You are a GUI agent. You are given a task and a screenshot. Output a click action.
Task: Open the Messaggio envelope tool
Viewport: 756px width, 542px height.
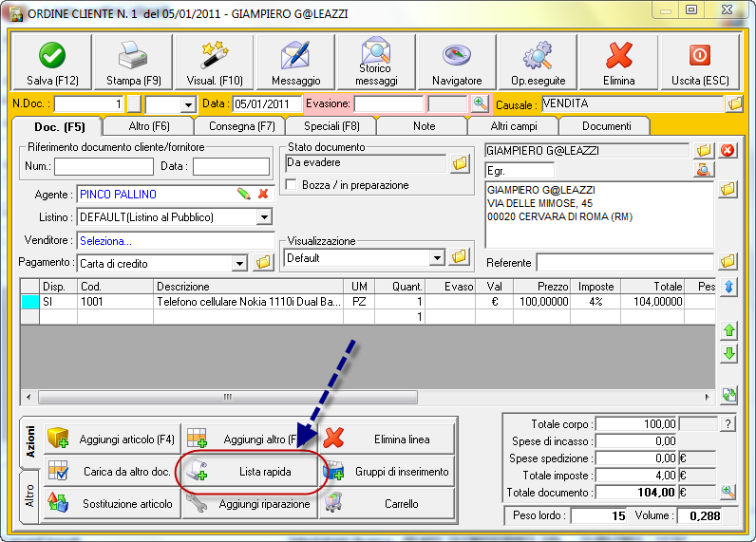[x=295, y=63]
